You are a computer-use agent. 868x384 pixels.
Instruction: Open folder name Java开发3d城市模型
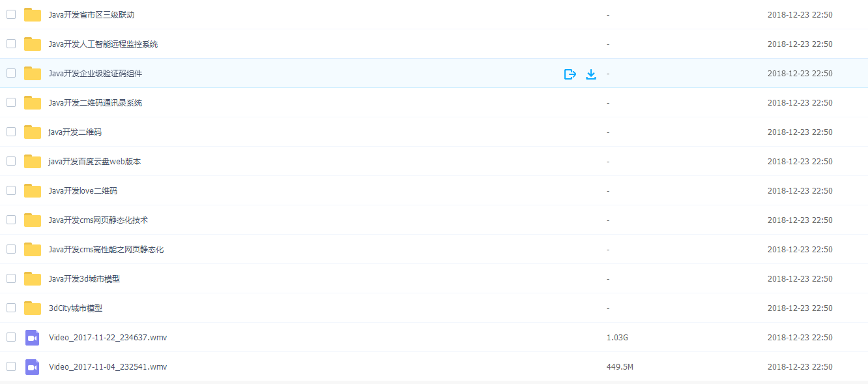(x=84, y=279)
